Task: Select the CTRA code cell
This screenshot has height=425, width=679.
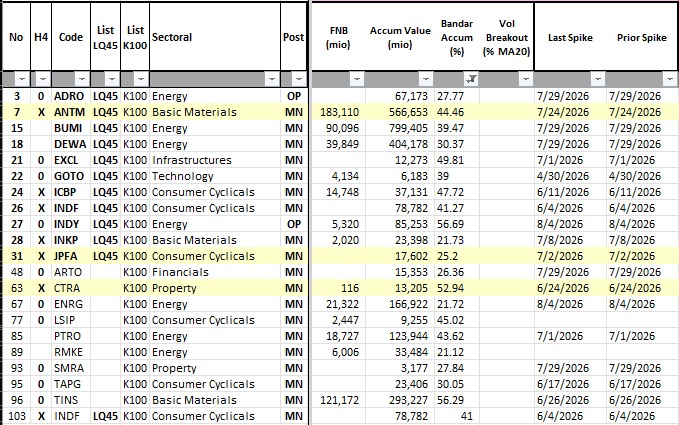Action: 71,289
